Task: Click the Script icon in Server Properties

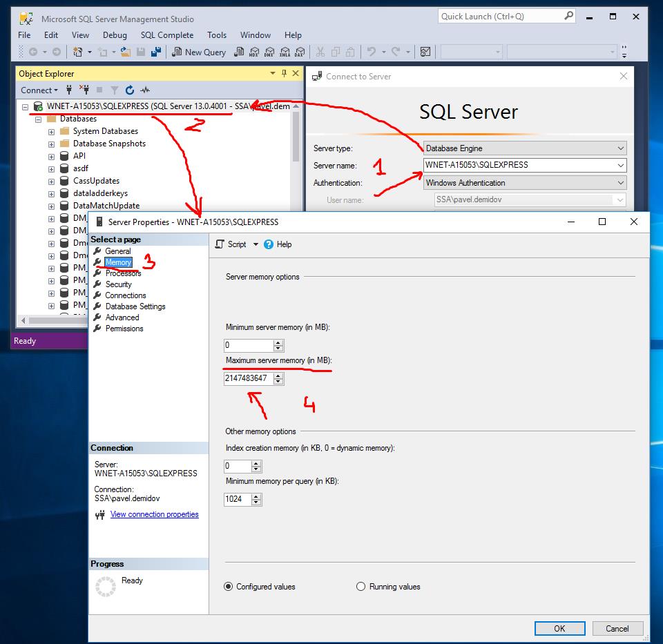Action: tap(220, 244)
